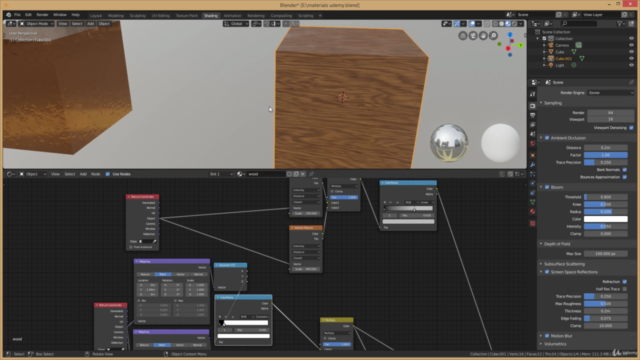The height and width of the screenshot is (360, 640).
Task: Select wireframe viewport shading mode
Action: (495, 24)
